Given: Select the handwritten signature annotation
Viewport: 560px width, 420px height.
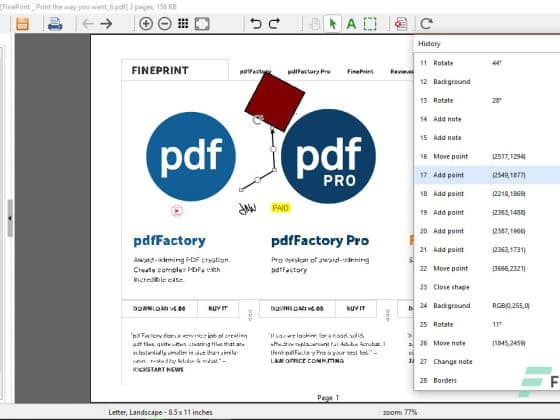Looking at the screenshot, I should point(247,208).
